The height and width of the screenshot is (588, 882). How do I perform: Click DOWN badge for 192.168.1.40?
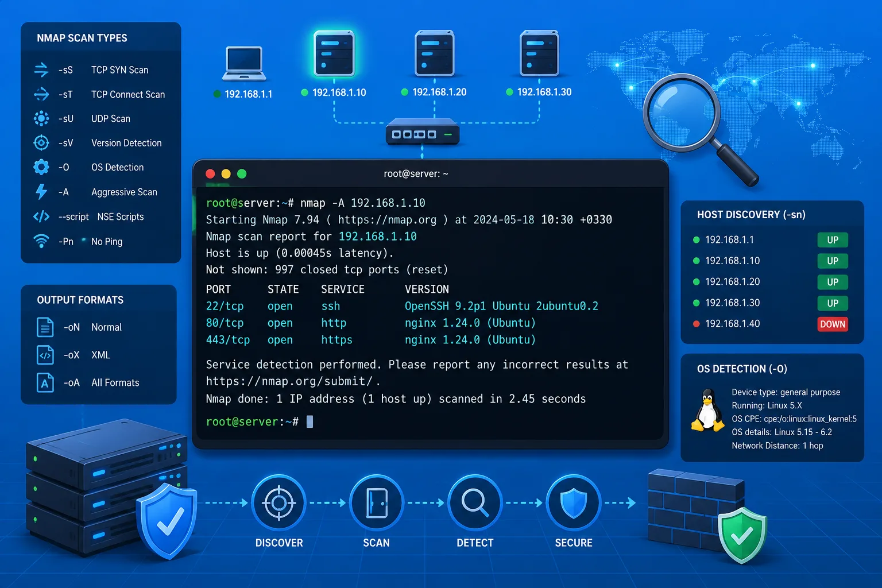(x=833, y=324)
